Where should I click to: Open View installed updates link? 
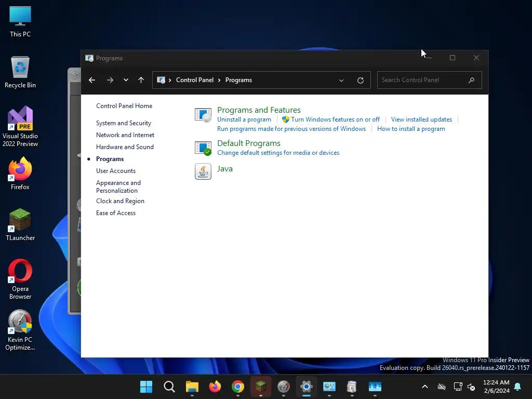[421, 119]
